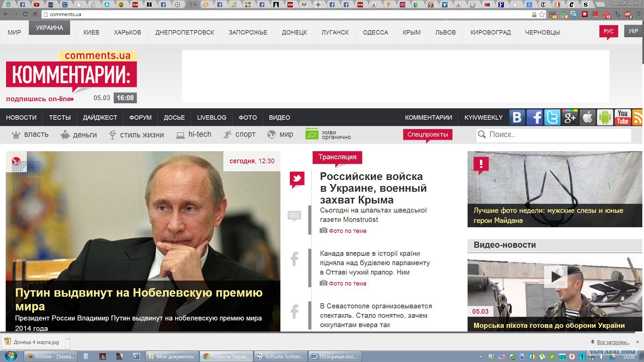Click the Все загрузки link

pyautogui.click(x=613, y=342)
